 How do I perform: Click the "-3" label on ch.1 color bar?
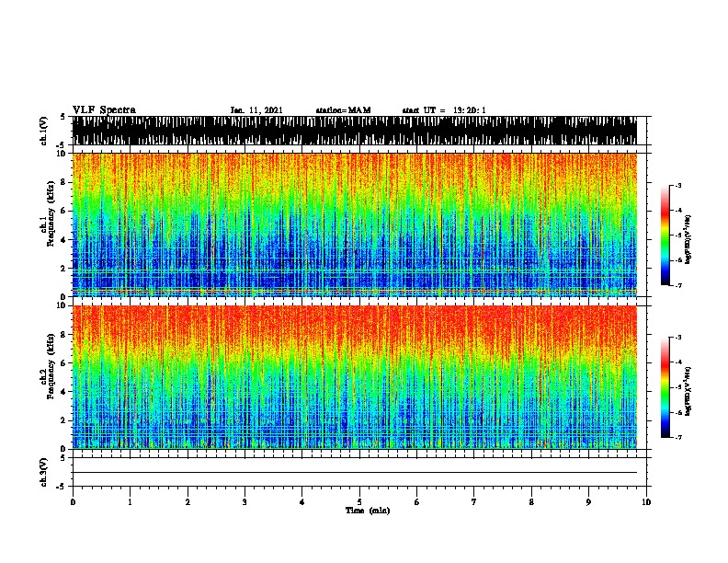678,185
